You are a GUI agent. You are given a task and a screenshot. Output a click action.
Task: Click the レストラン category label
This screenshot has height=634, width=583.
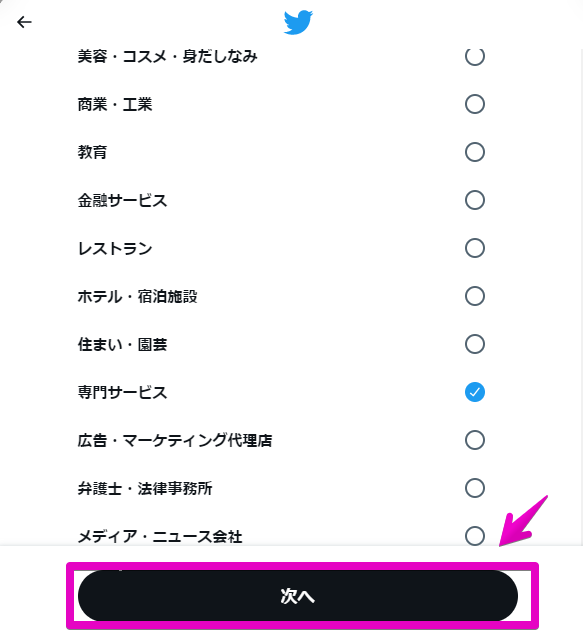pos(115,248)
